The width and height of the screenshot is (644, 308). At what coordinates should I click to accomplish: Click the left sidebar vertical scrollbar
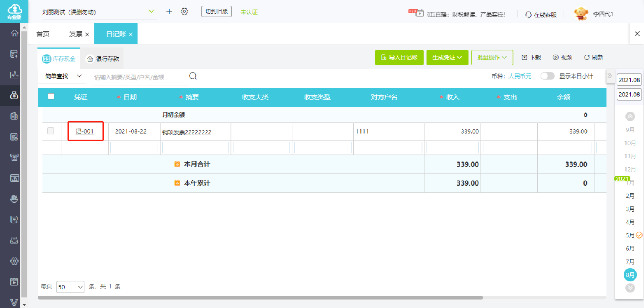tap(24, 163)
